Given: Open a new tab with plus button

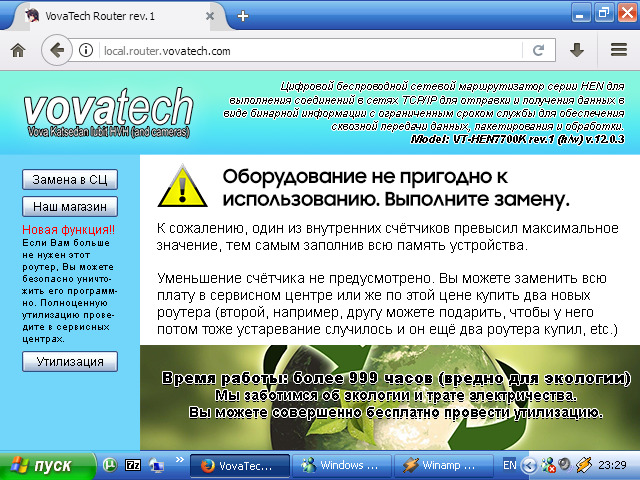Looking at the screenshot, I should (x=243, y=16).
